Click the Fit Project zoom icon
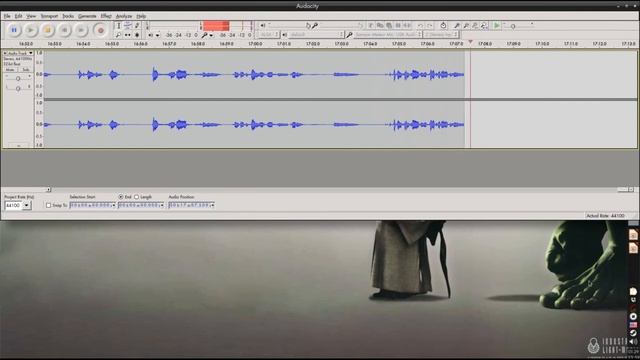640x360 pixels. pos(484,26)
